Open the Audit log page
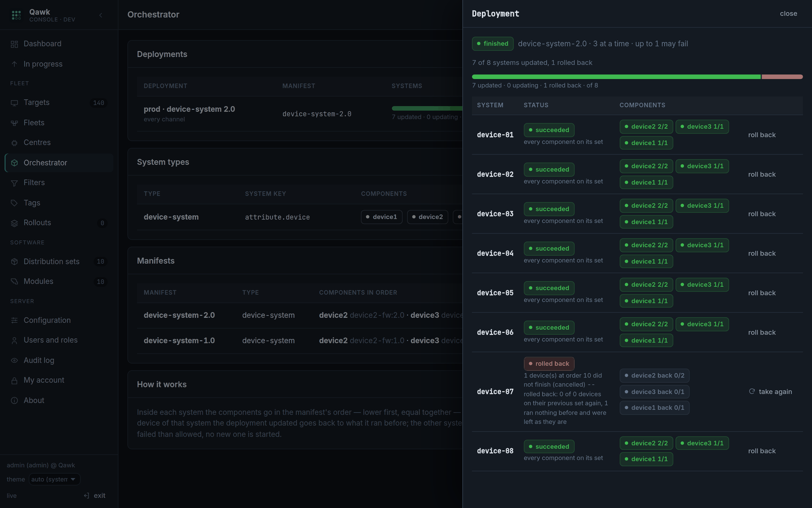Viewport: 812px width, 508px height. [59, 360]
